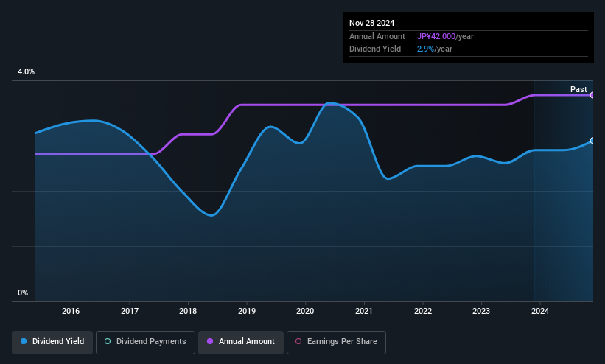
Task: Click the 2024 x-axis label
Action: point(540,311)
